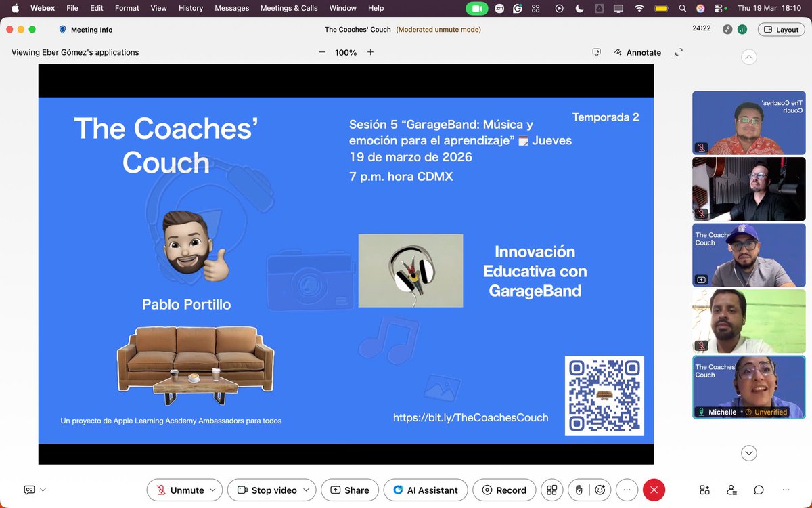Open more panel options at far right

point(786,490)
